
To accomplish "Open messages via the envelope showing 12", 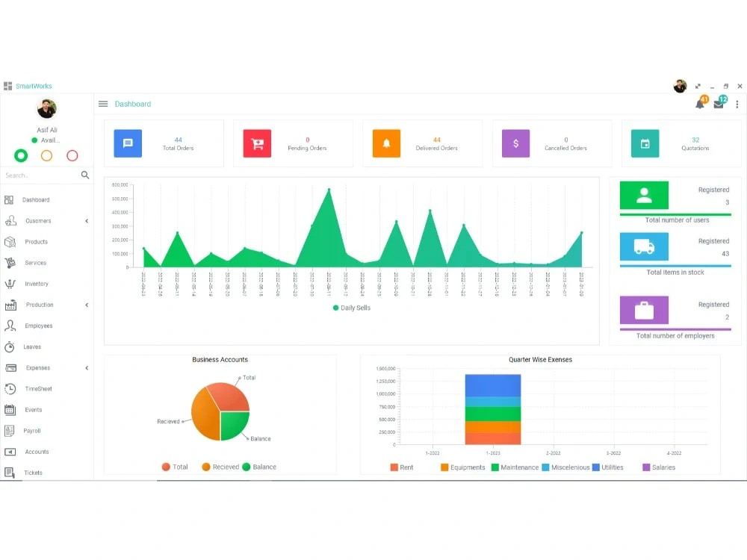I will click(719, 104).
